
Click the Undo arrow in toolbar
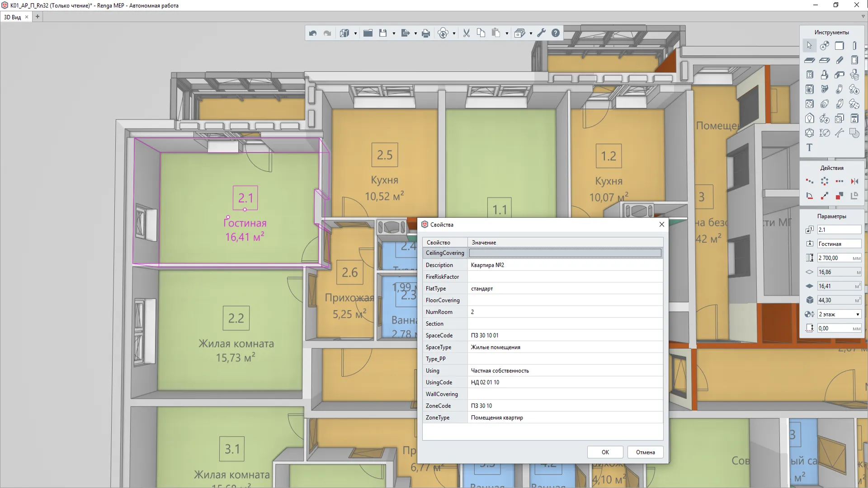click(x=313, y=33)
